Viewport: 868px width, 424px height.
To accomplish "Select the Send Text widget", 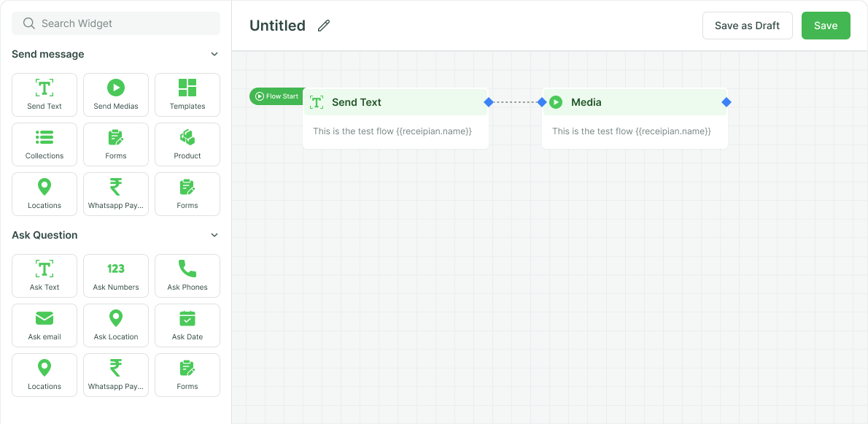I will (44, 95).
